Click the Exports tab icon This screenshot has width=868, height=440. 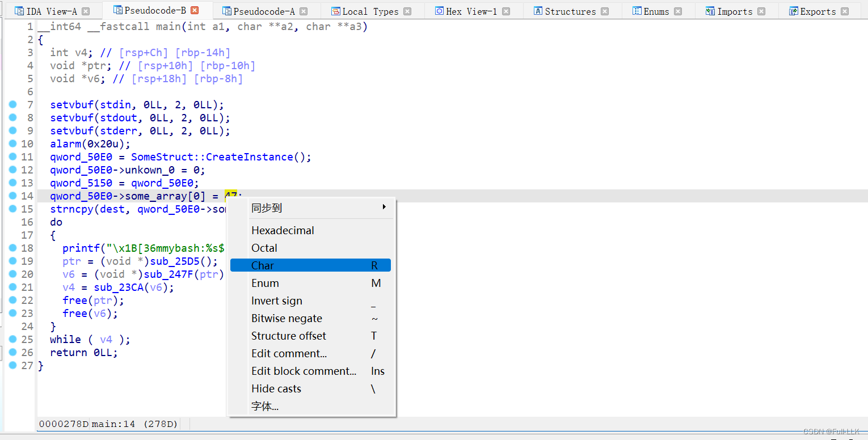(x=794, y=11)
